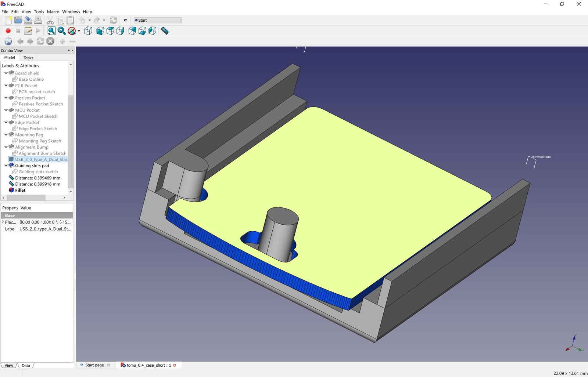Viewport: 588px width, 377px height.
Task: Start macro recording with the red circle
Action: click(x=8, y=31)
